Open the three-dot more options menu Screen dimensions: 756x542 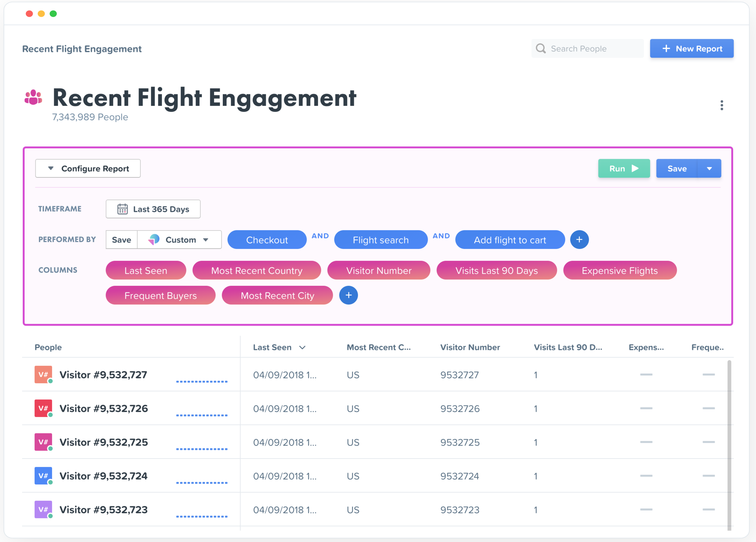click(x=721, y=105)
